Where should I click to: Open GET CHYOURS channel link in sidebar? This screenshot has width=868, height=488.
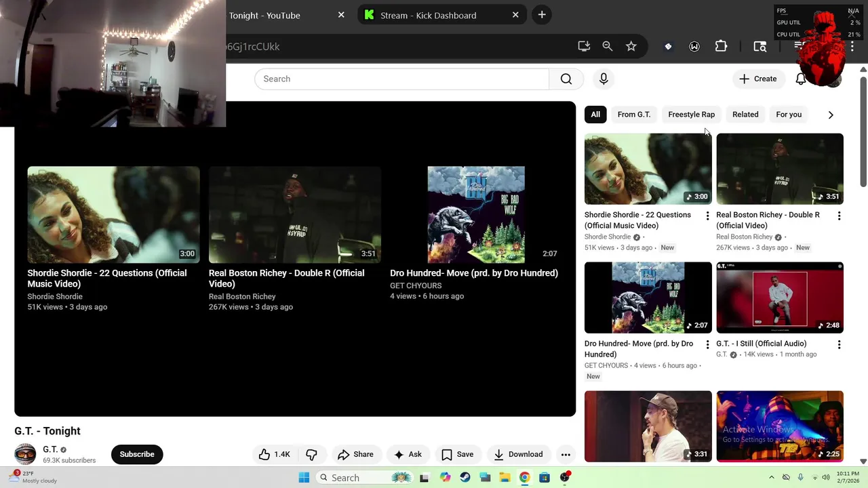606,366
